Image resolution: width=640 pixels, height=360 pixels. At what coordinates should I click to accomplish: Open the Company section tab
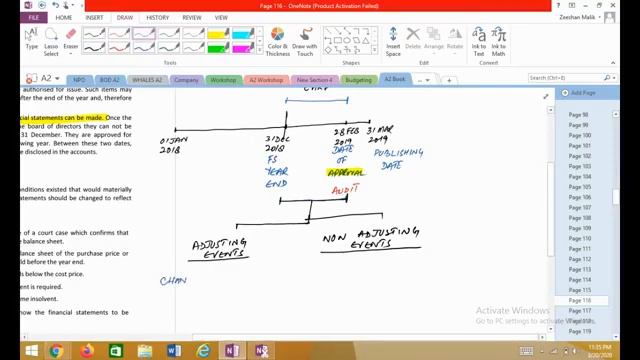click(x=186, y=80)
